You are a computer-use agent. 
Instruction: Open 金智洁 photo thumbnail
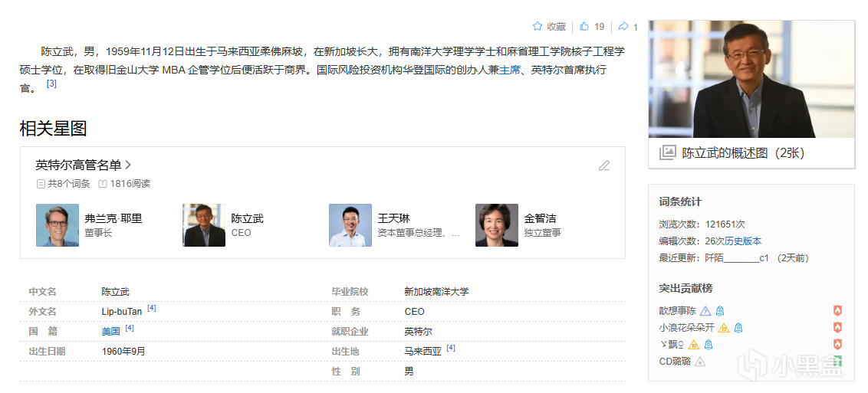tap(497, 225)
